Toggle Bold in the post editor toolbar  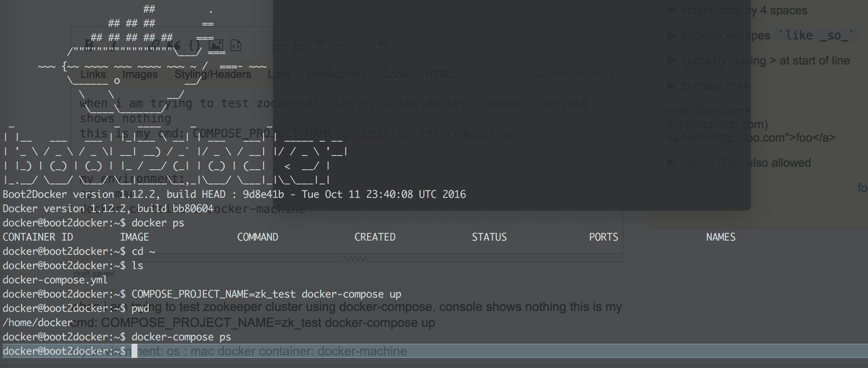pyautogui.click(x=89, y=44)
